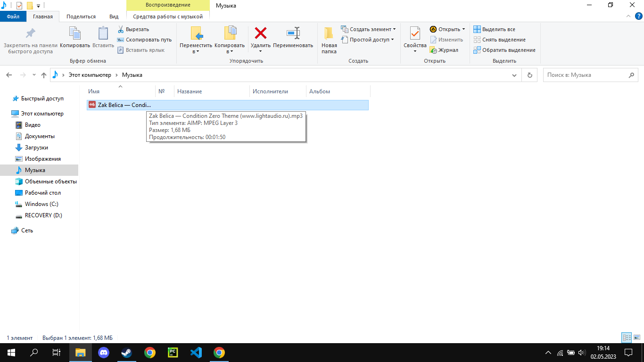This screenshot has width=644, height=362.
Task: Open Music tools (Средства работы с музыкой) tab
Action: click(x=168, y=16)
